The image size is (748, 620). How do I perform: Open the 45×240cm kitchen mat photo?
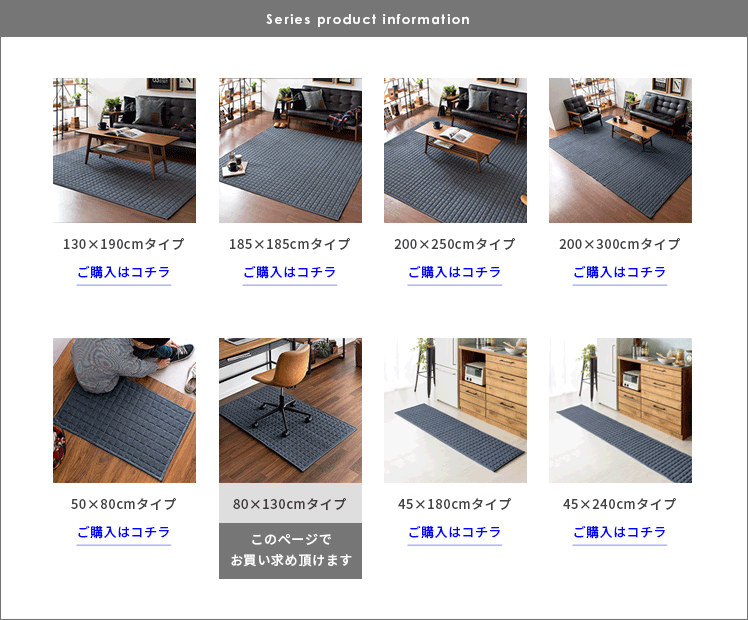(x=620, y=410)
